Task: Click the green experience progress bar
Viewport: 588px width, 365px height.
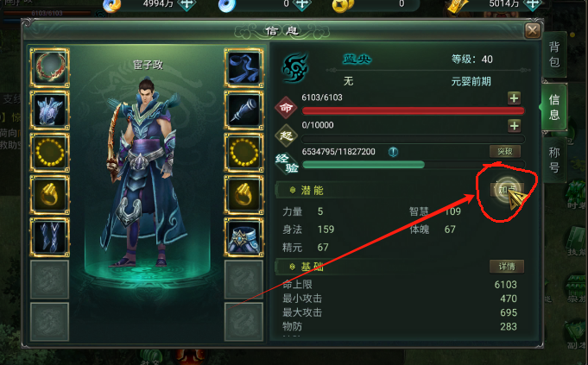Action: point(414,165)
